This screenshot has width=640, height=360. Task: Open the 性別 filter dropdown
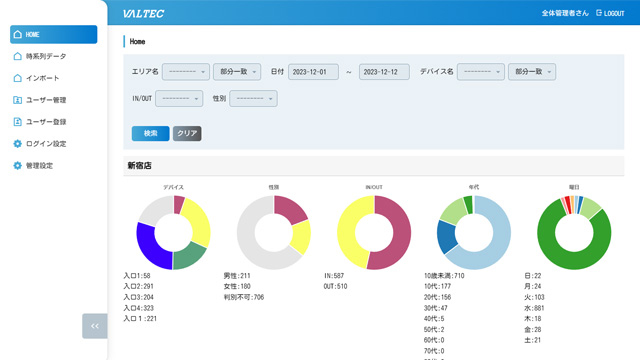(x=253, y=98)
